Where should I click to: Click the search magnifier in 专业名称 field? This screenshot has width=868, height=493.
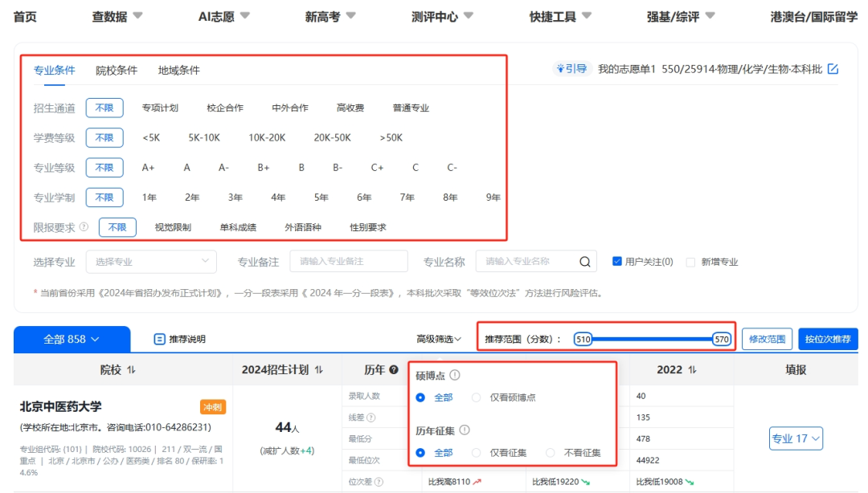583,261
